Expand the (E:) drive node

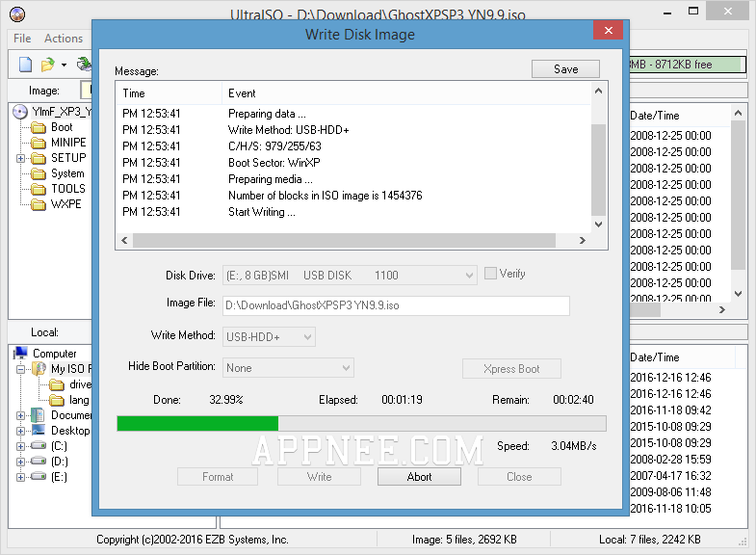20,477
